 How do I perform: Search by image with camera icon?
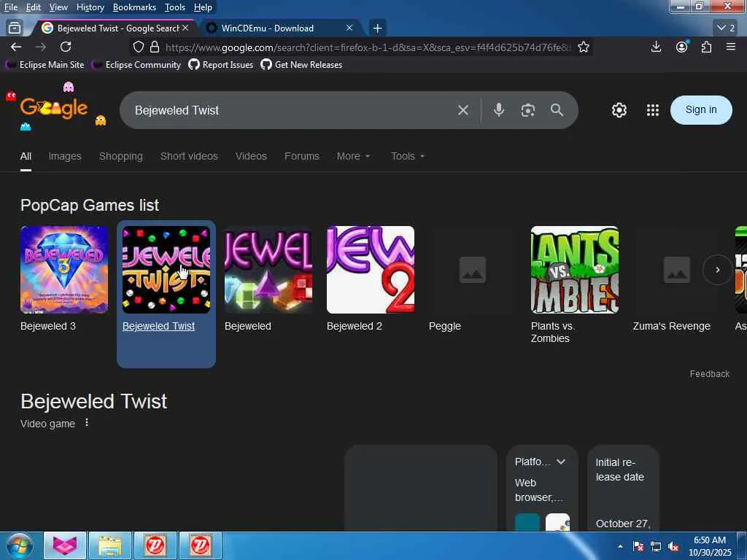point(528,111)
